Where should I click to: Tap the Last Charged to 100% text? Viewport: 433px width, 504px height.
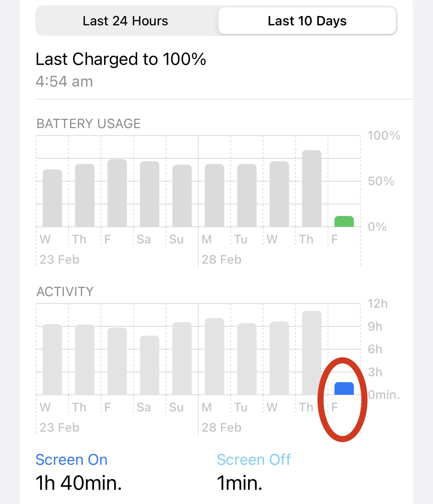click(121, 59)
